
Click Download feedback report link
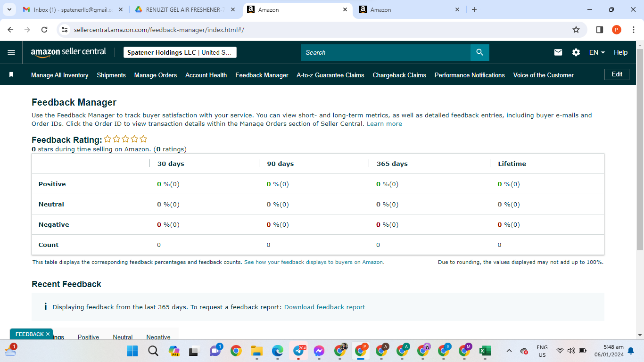pos(325,307)
